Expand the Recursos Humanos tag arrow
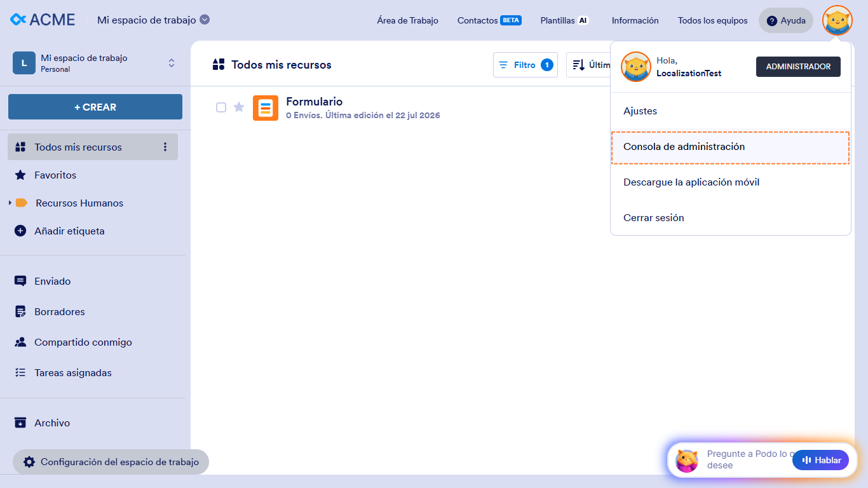868x488 pixels. click(10, 203)
